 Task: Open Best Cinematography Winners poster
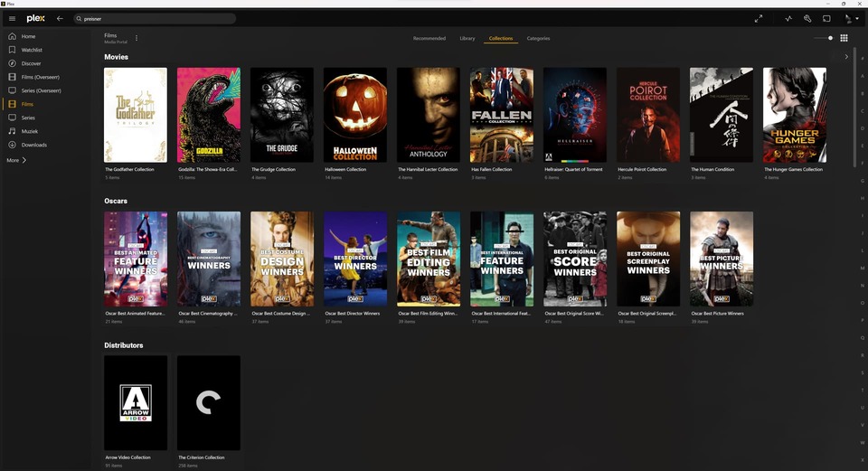click(209, 259)
